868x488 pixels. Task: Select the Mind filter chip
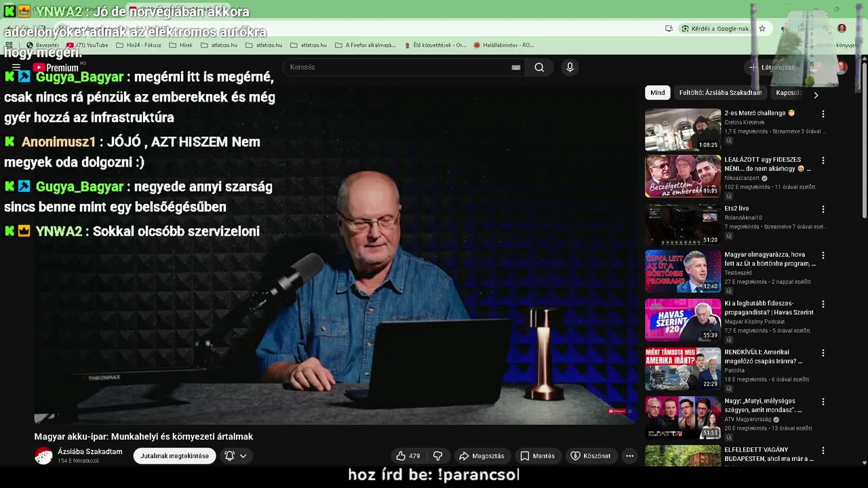click(x=657, y=93)
